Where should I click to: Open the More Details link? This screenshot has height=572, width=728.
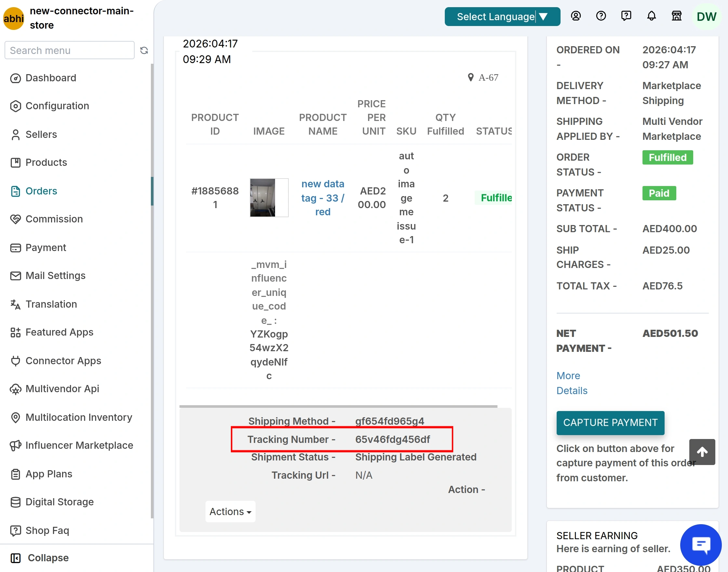click(x=572, y=383)
